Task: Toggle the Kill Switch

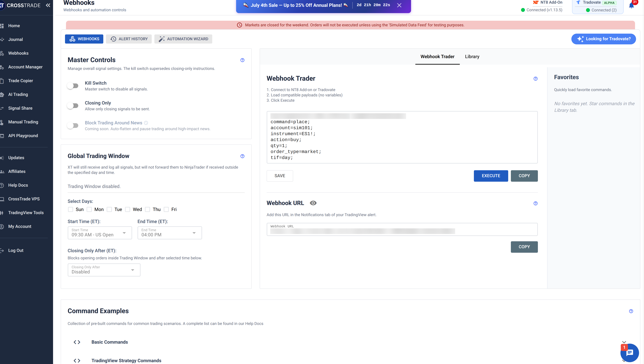Action: point(73,86)
